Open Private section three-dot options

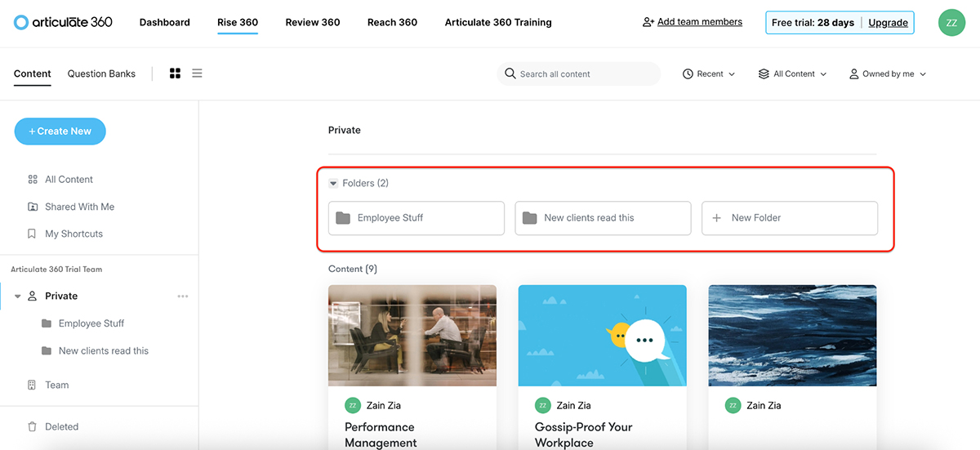(x=183, y=296)
